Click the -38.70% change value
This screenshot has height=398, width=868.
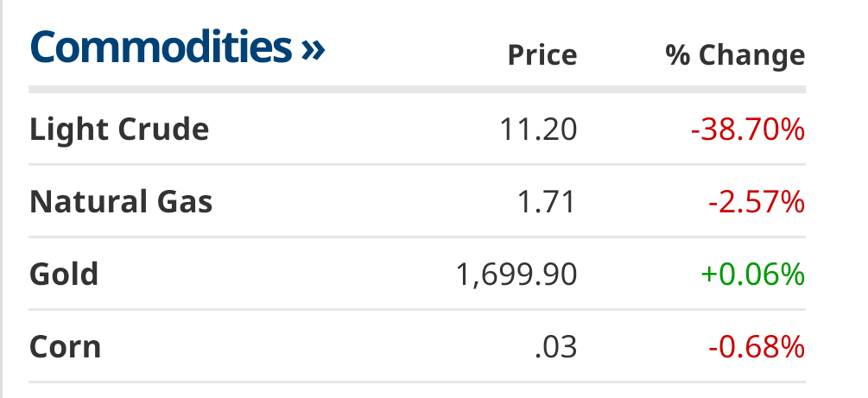click(x=747, y=130)
